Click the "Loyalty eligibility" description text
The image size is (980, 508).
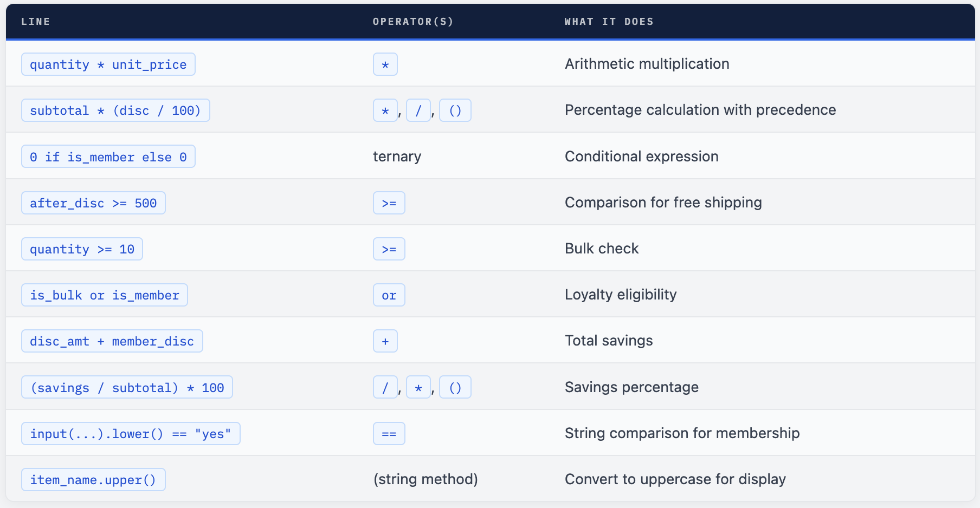621,295
